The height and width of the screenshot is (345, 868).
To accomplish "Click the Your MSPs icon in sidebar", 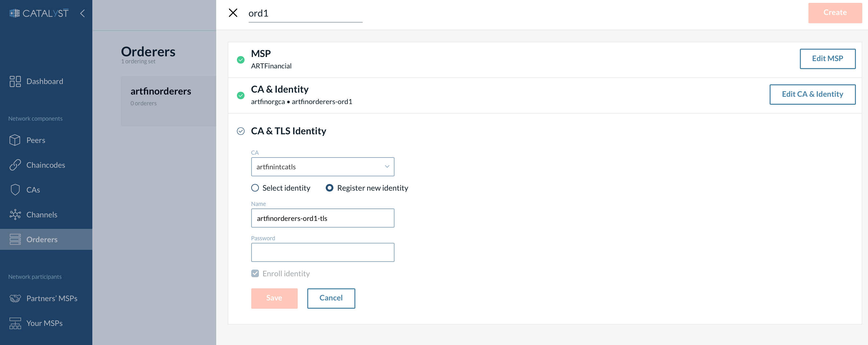I will click(x=16, y=323).
